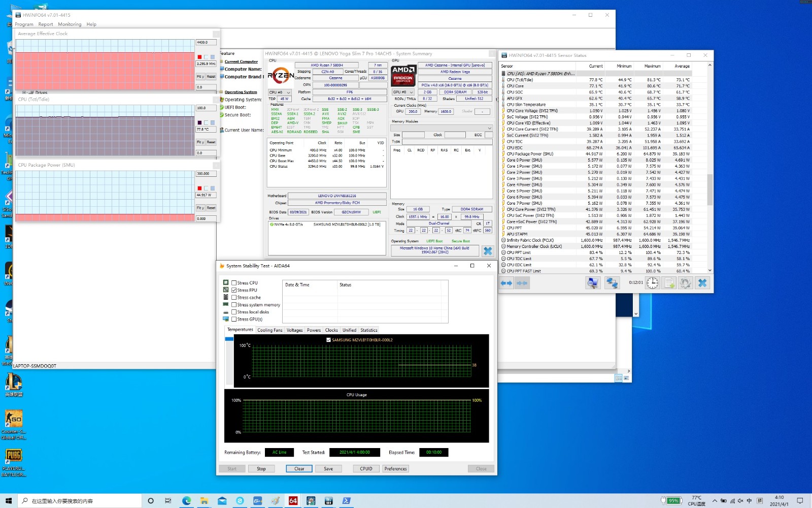This screenshot has height=508, width=812.
Task: Click Fit y on the CPU Package Power graph
Action: click(200, 208)
